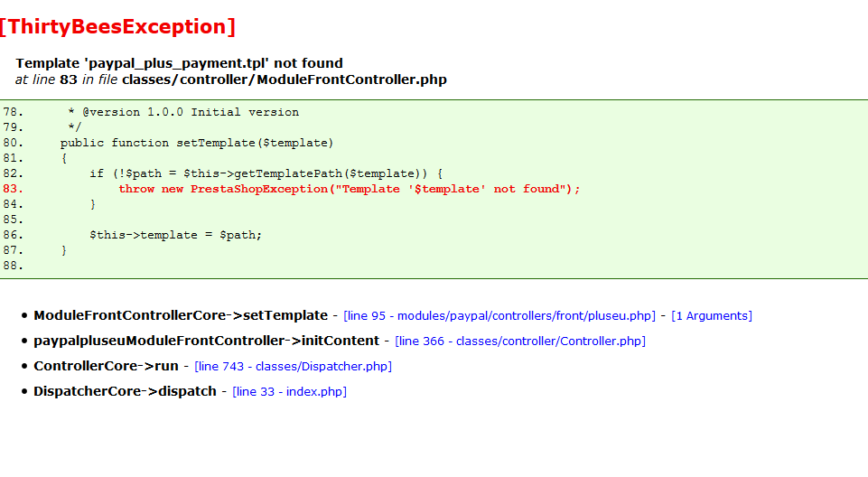Click the paypalpluseuModuleFrontController->initContent trace entry
Viewport: 868px width, 477px height.
tap(206, 341)
